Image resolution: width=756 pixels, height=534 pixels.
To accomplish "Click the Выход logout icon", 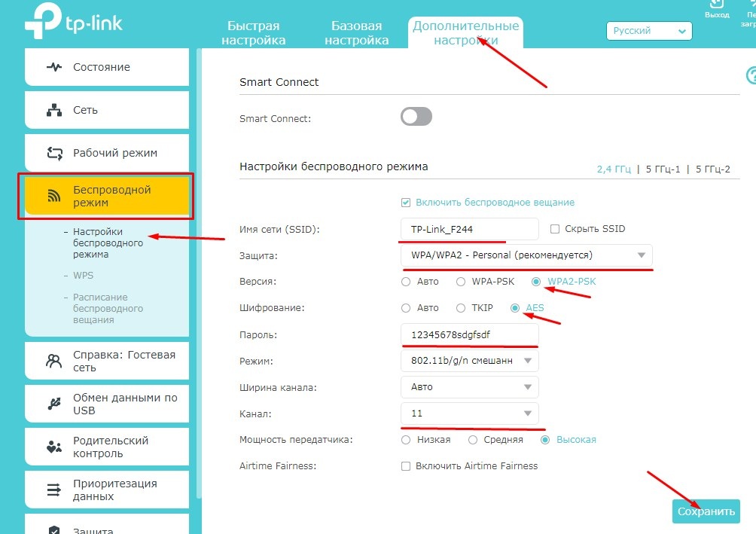I will pyautogui.click(x=717, y=4).
